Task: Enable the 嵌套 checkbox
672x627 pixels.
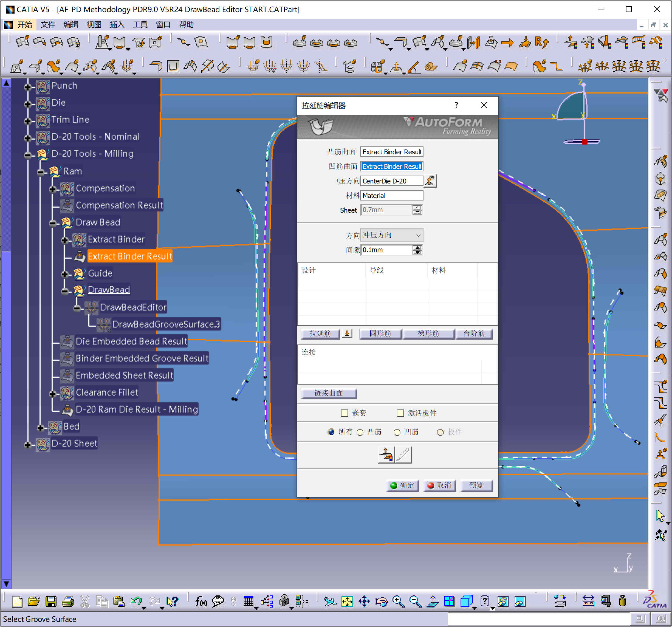Action: pyautogui.click(x=345, y=413)
